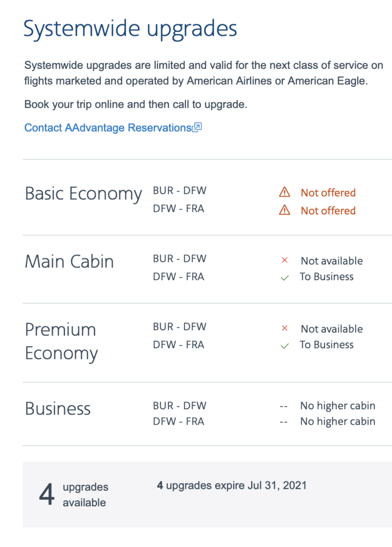This screenshot has height=547, width=392.
Task: Click the red X next to Main Cabin BUR-DFW
Action: [x=284, y=260]
